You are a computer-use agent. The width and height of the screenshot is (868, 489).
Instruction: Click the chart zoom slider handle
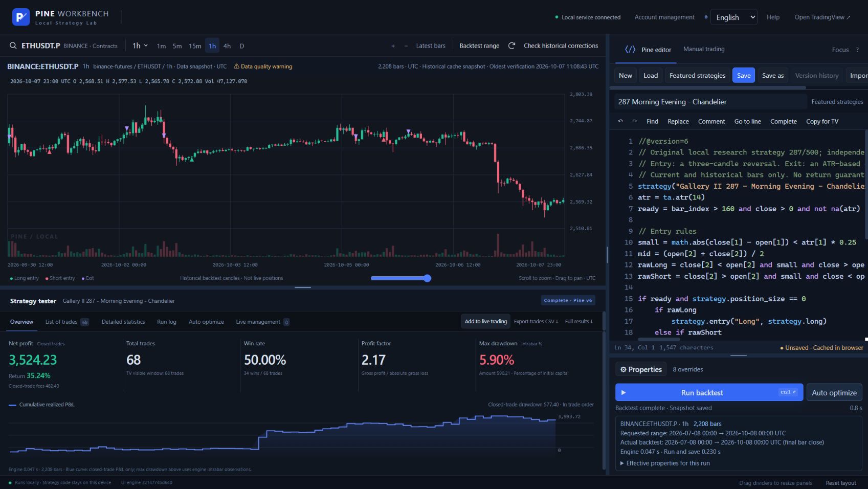[427, 278]
